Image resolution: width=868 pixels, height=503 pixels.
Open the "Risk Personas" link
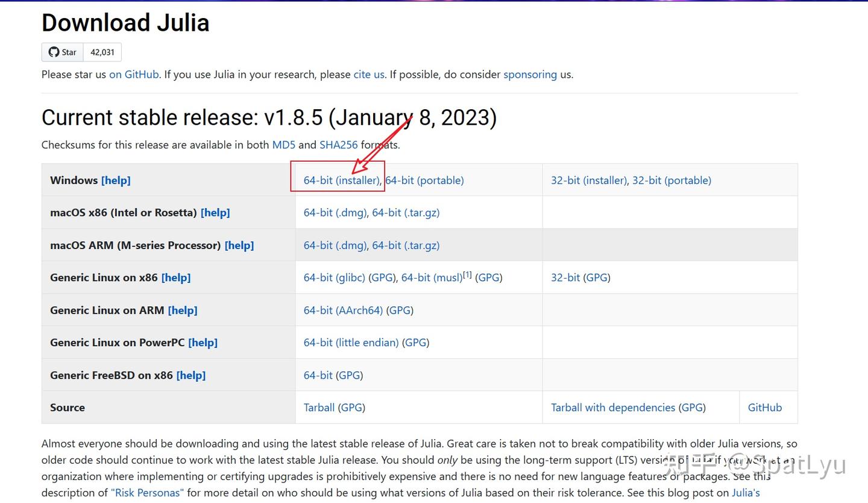click(147, 493)
